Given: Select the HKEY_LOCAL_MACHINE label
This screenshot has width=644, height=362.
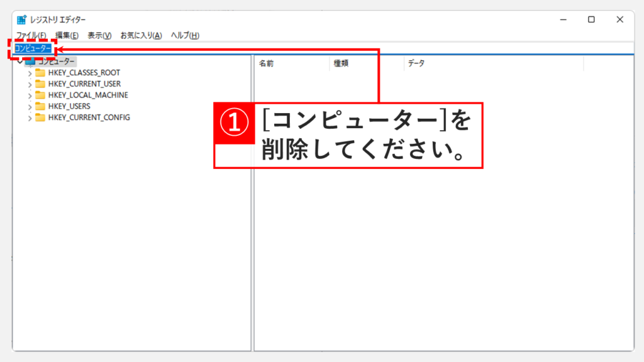Looking at the screenshot, I should (x=88, y=95).
